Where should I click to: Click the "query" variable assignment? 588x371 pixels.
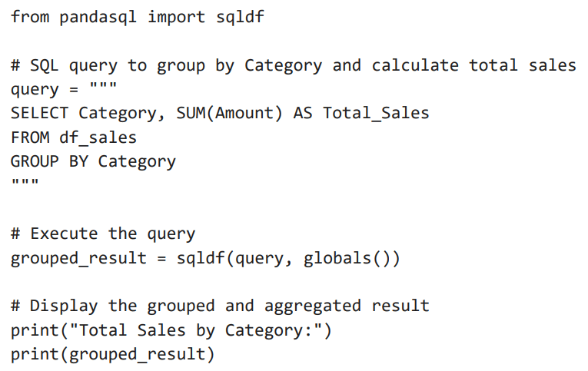click(35, 89)
